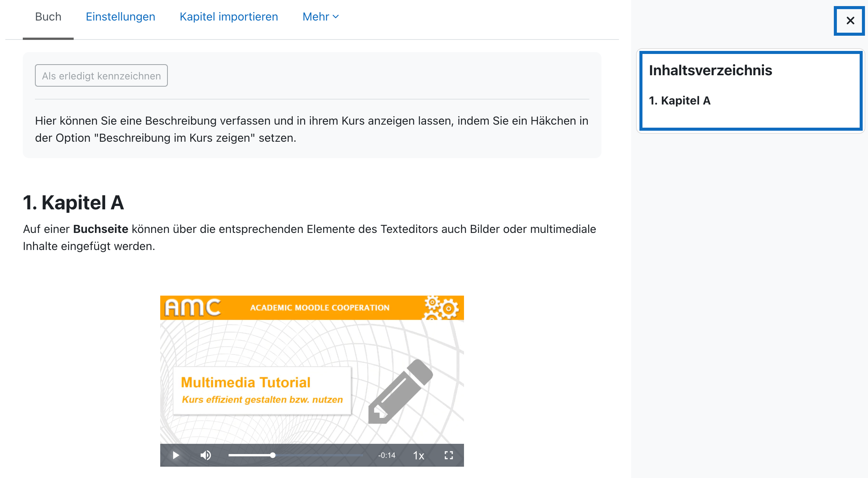Open the Kapitel importieren tab
868x478 pixels.
[x=229, y=17]
